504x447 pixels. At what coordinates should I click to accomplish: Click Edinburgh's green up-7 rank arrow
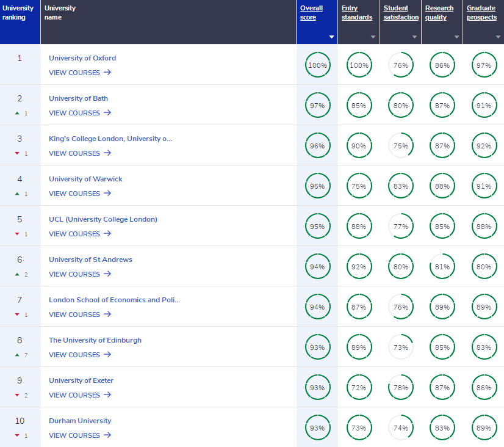point(17,355)
